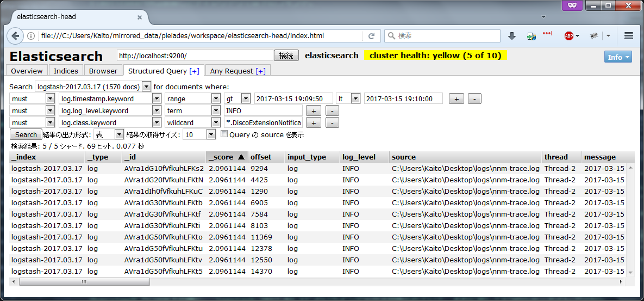The width and height of the screenshot is (644, 301).
Task: Open the downloads arrow icon
Action: [x=512, y=36]
